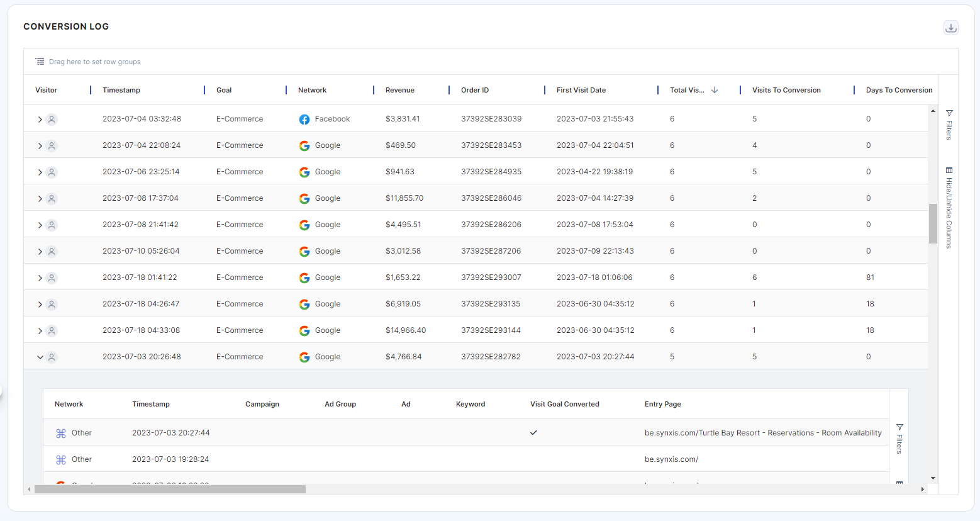The image size is (980, 521).
Task: Click the Visit Goal Converted checkmark
Action: point(533,433)
